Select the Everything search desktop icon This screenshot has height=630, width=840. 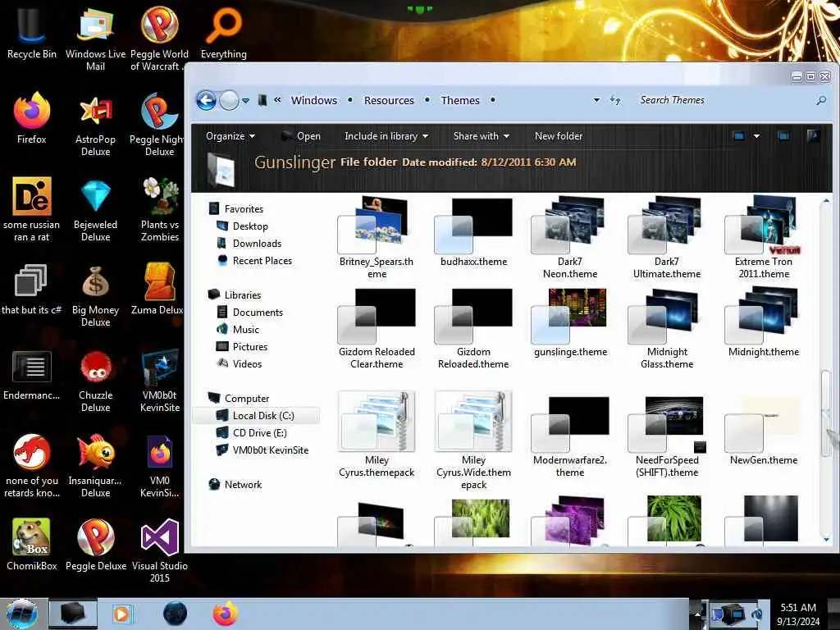point(224,32)
